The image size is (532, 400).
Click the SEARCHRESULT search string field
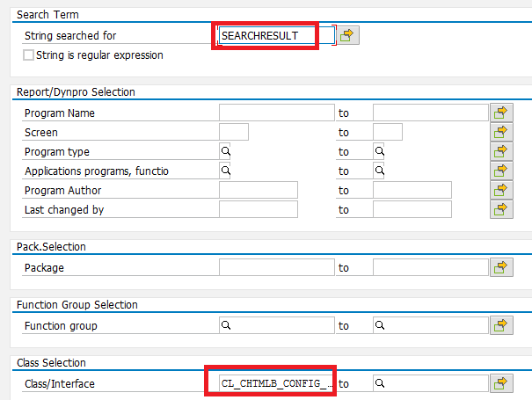276,35
